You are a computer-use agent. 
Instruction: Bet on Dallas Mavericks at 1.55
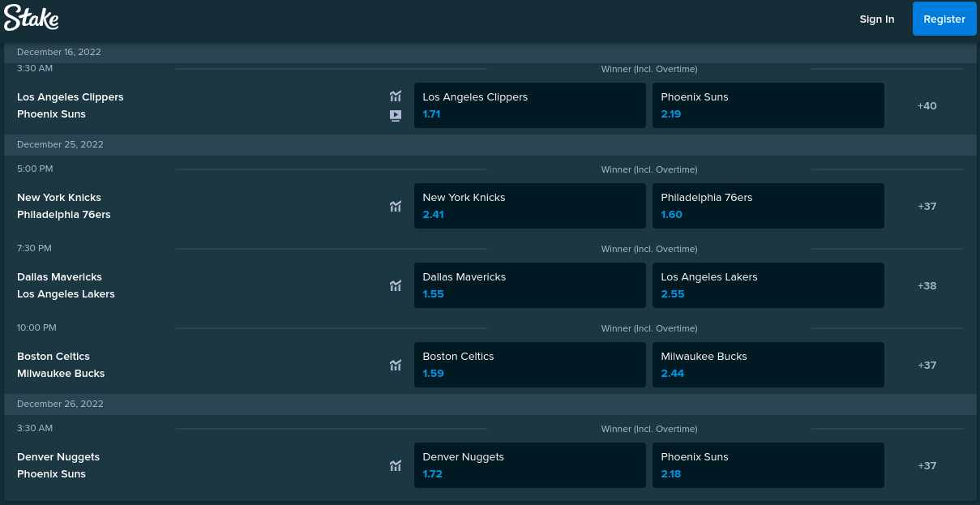pos(530,285)
